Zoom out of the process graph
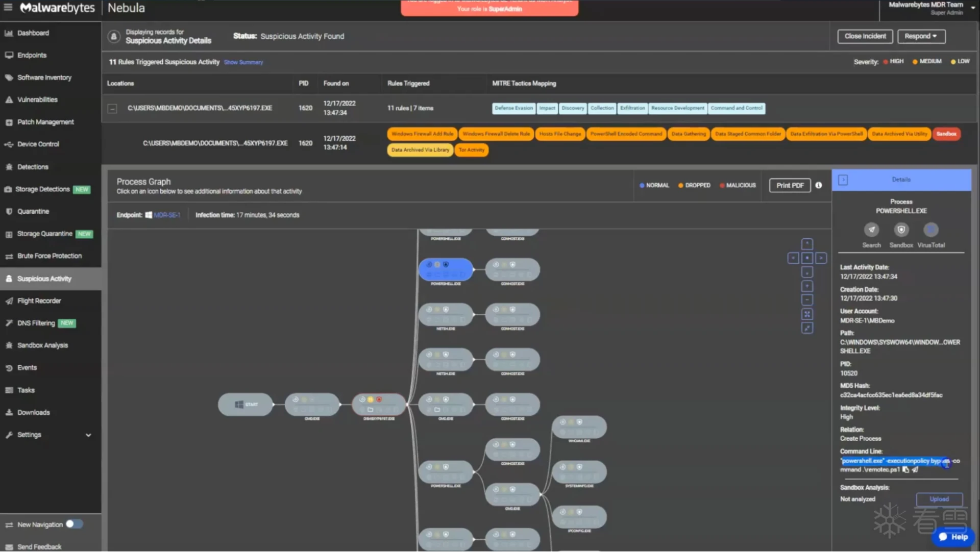The image size is (980, 552). 807,300
